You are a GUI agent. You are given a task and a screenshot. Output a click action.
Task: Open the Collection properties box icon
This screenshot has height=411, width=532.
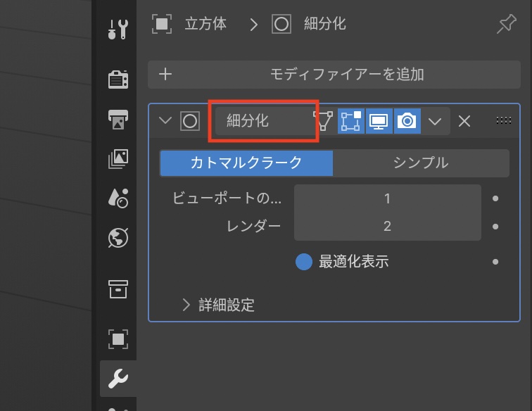tap(118, 289)
